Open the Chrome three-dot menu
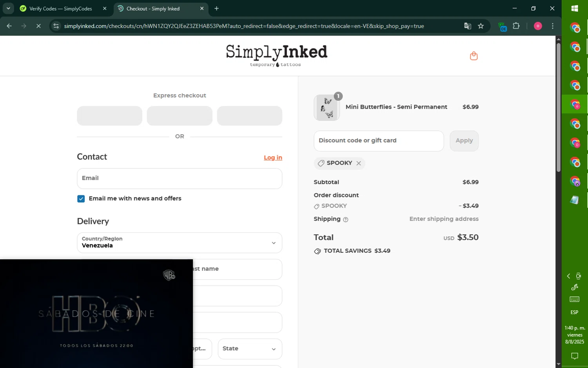588x368 pixels. click(x=553, y=26)
